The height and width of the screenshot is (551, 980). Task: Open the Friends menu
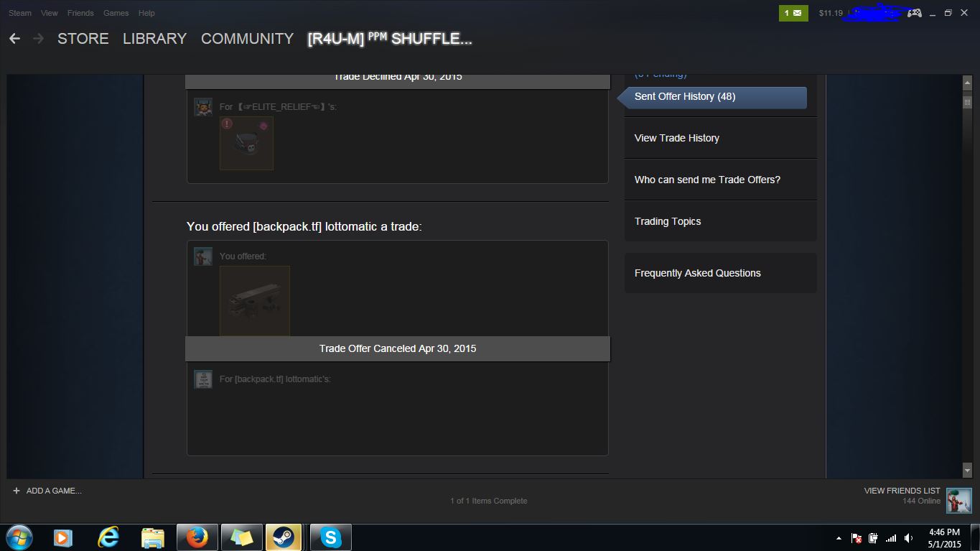pos(80,13)
